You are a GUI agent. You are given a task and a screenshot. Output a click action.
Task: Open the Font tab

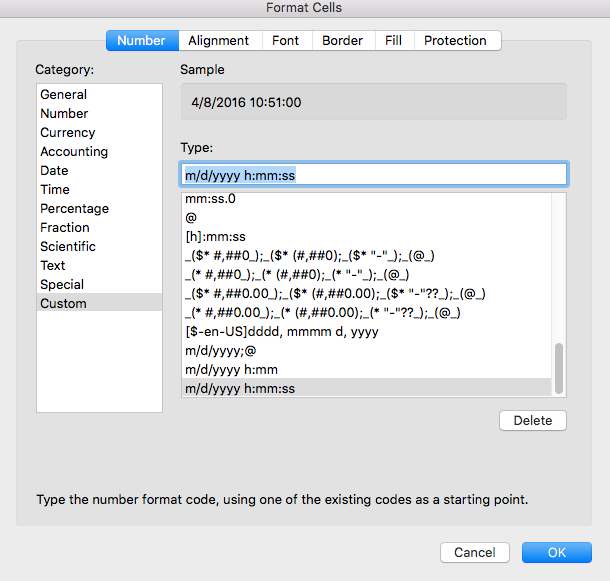coord(285,41)
